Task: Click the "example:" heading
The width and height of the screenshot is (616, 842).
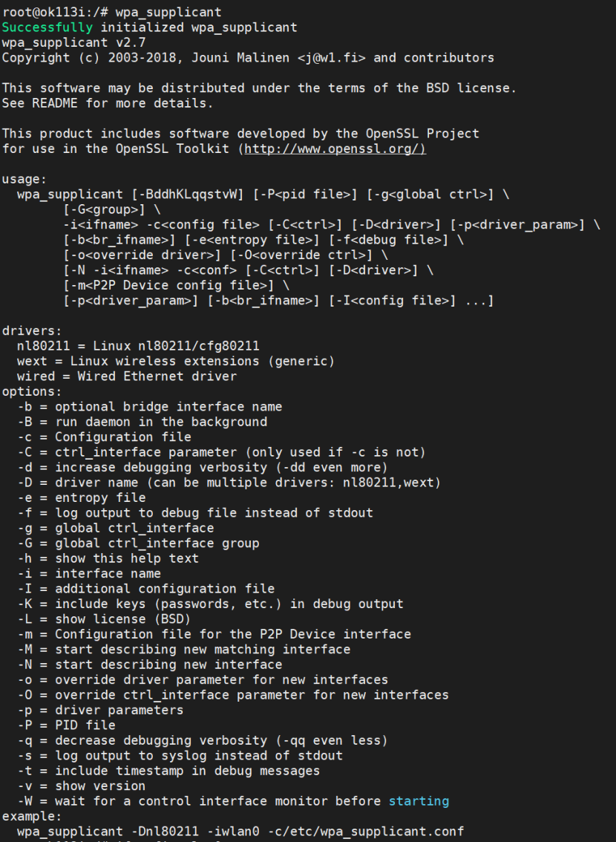Action: (x=32, y=816)
